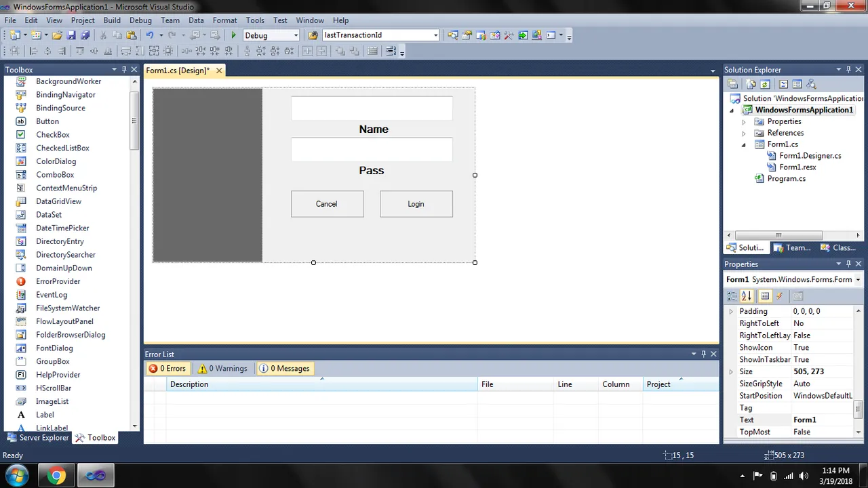Open the Build menu
Screen dimensions: 868x488
tap(112, 20)
